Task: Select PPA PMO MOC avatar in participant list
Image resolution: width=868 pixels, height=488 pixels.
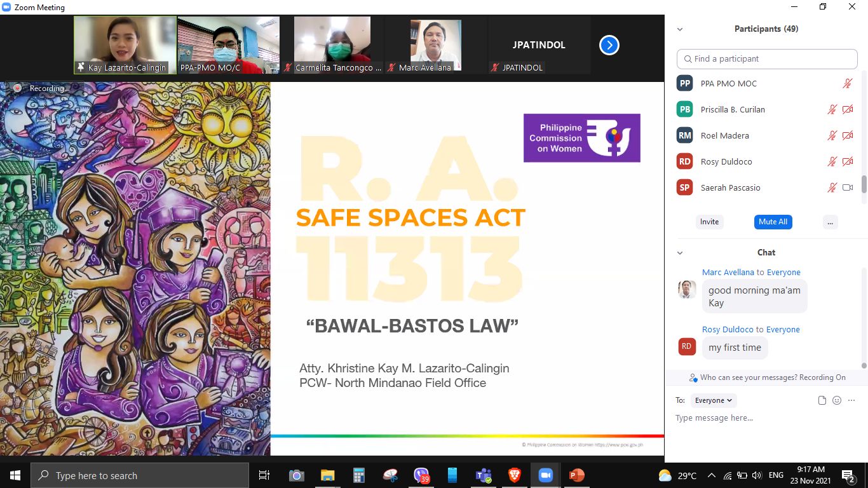Action: [684, 83]
